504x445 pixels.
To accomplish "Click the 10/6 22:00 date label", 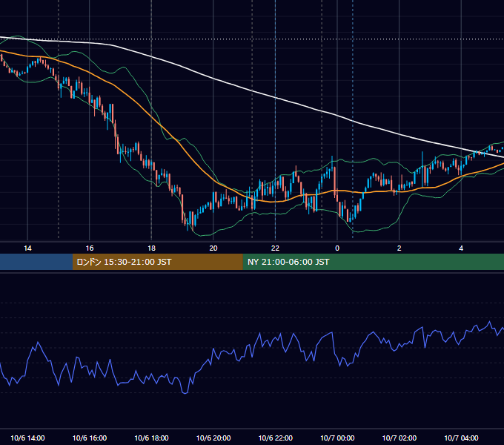I will click(x=276, y=438).
